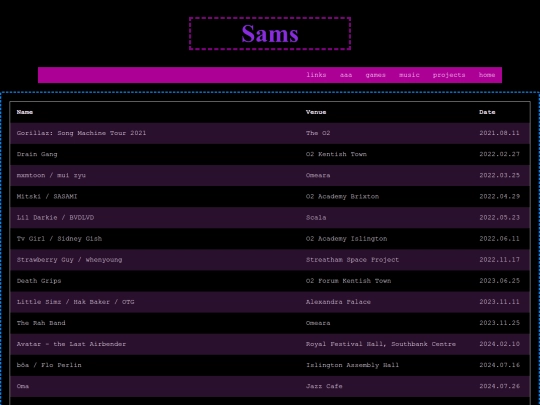540x405 pixels.
Task: Select the Oma entry
Action: tap(23, 386)
